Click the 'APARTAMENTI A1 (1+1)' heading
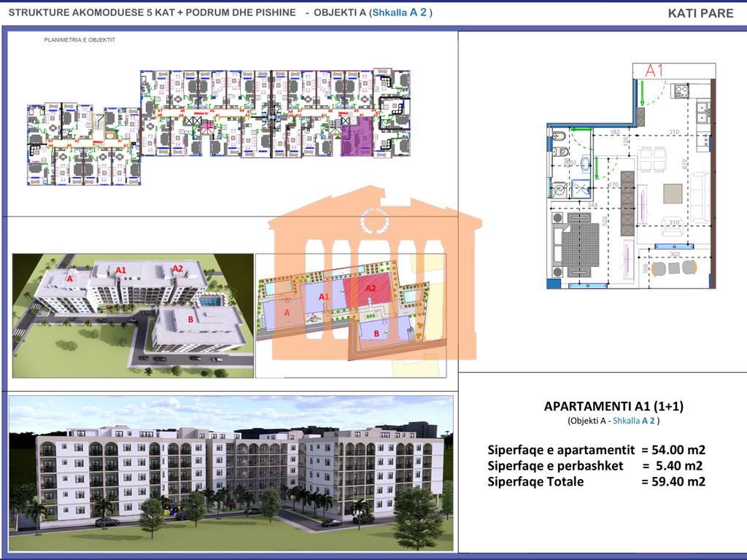This screenshot has height=560, width=747. pos(614,406)
